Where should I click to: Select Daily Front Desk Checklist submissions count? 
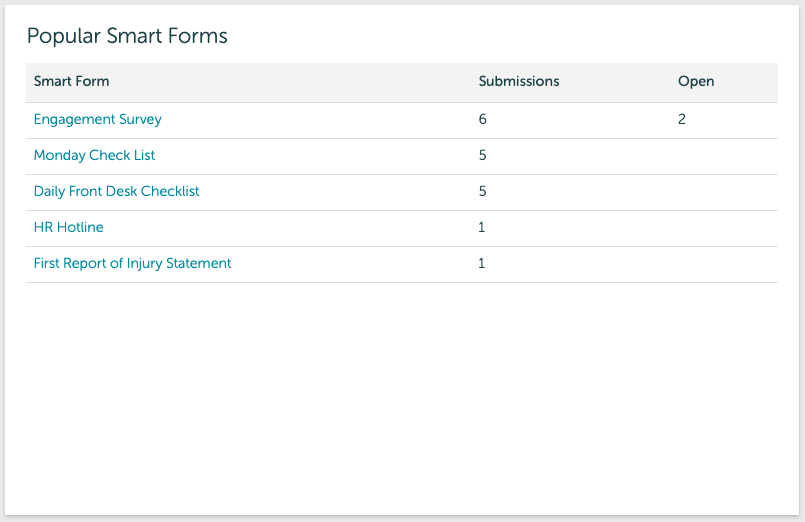click(x=482, y=191)
